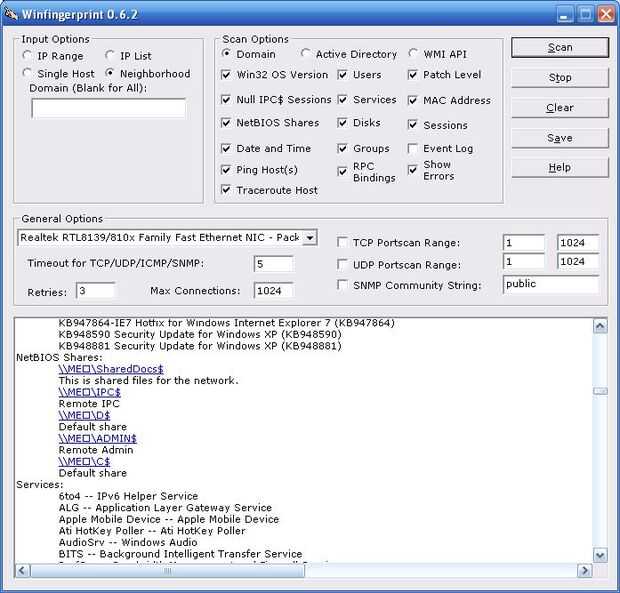The width and height of the screenshot is (620, 593).
Task: Click the Save button
Action: (x=560, y=138)
